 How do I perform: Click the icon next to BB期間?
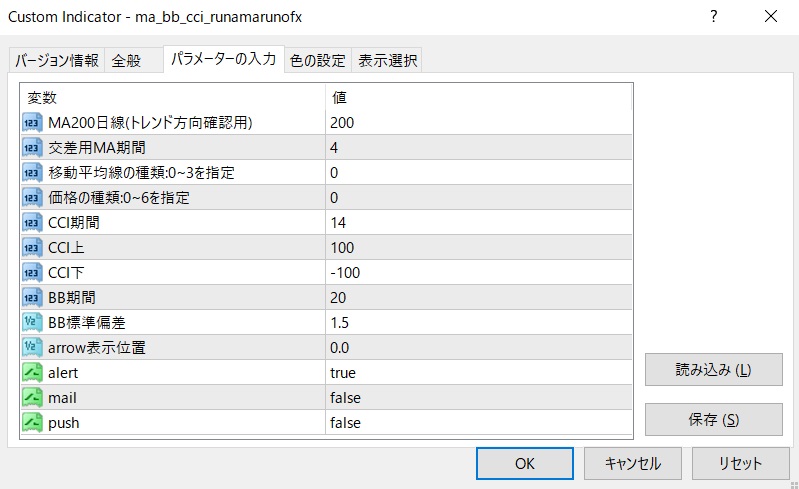coord(31,298)
